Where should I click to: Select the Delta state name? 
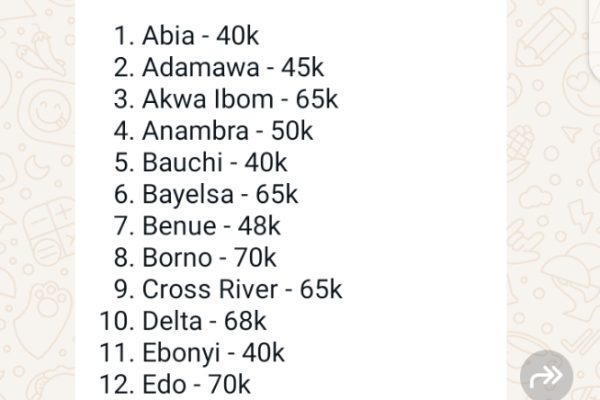click(172, 321)
